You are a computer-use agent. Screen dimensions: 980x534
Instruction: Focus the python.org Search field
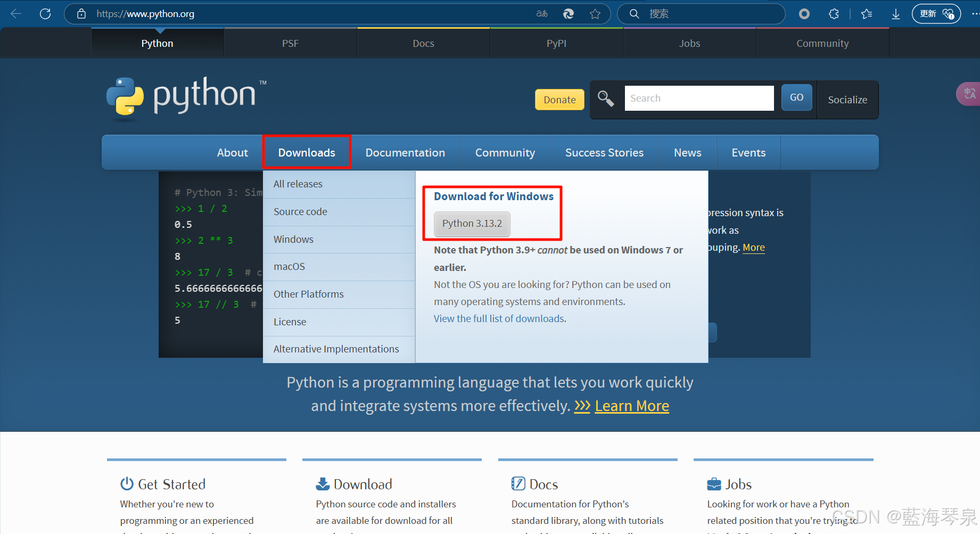coord(699,98)
